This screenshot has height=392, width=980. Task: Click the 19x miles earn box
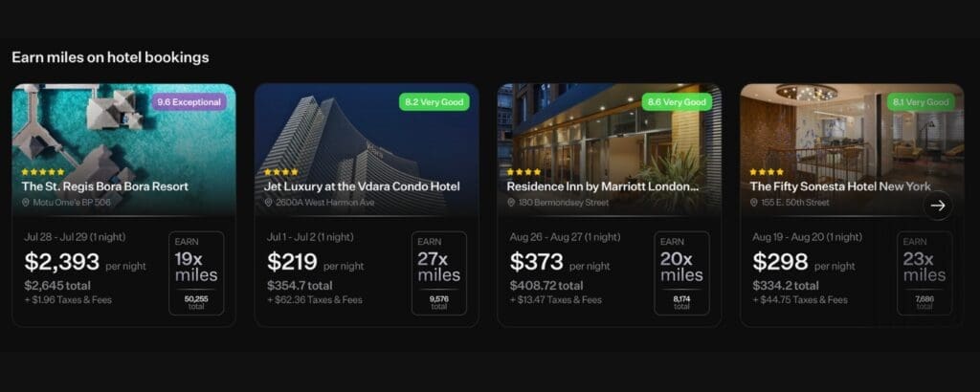click(x=196, y=273)
